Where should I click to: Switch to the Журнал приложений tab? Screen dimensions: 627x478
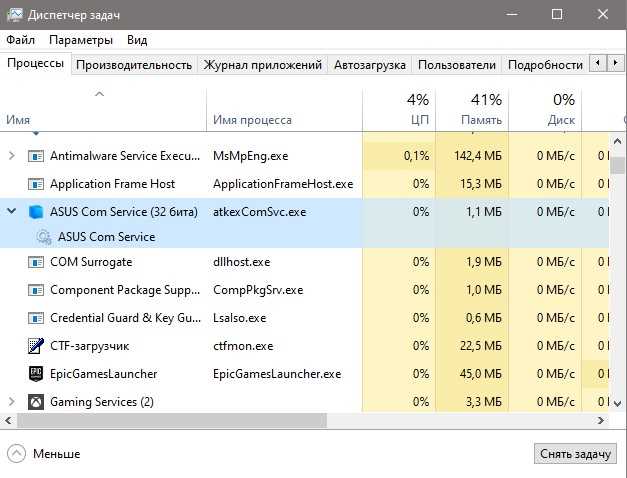coord(263,65)
